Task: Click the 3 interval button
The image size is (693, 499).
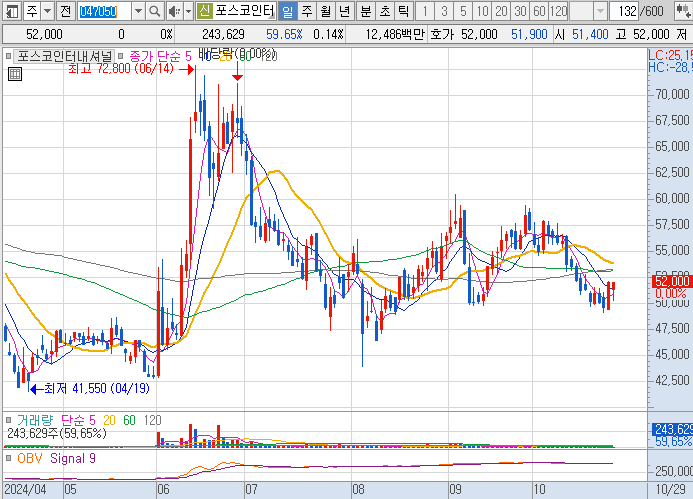Action: [444, 11]
